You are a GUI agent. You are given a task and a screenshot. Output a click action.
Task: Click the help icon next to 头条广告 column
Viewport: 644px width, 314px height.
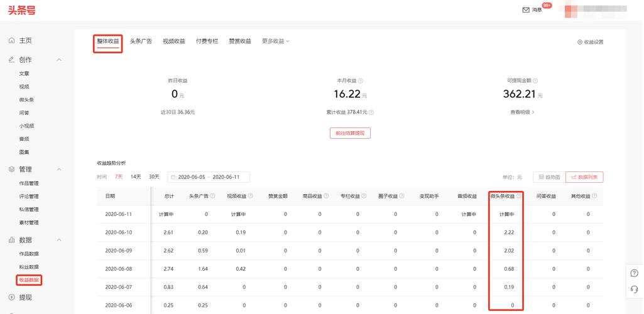coord(213,196)
